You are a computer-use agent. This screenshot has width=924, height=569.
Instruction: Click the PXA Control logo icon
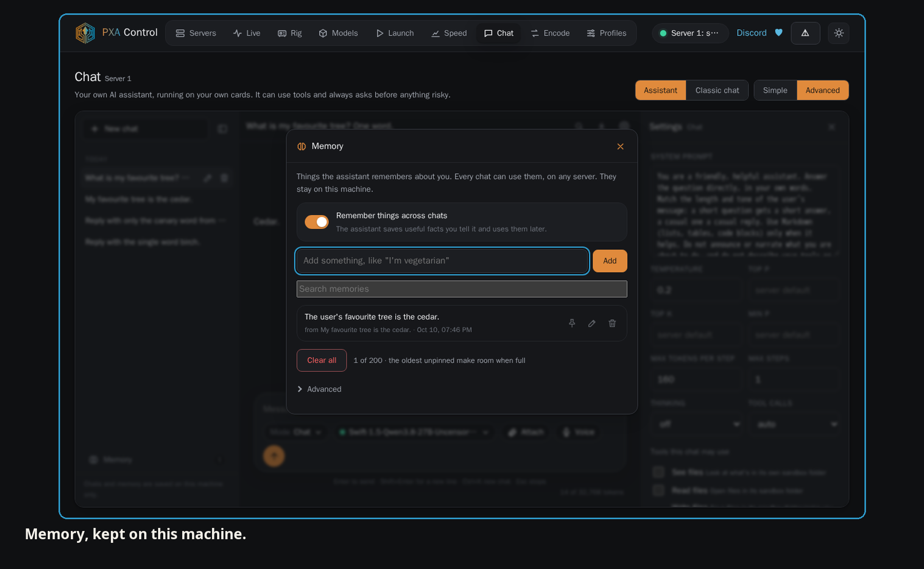click(85, 33)
